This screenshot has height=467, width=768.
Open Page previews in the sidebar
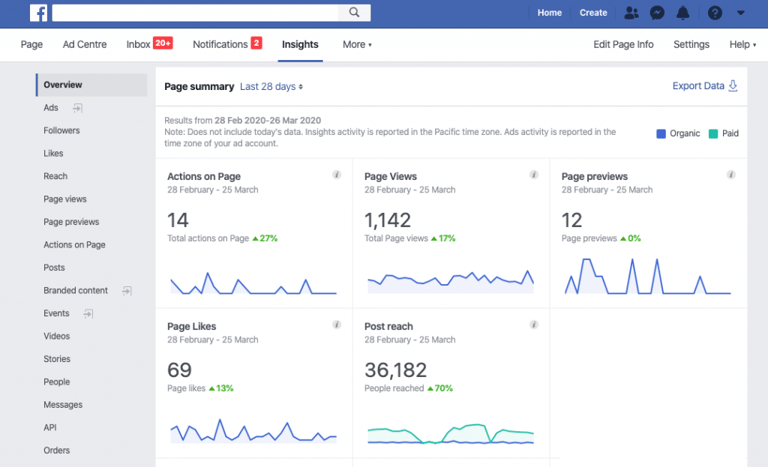pos(72,222)
